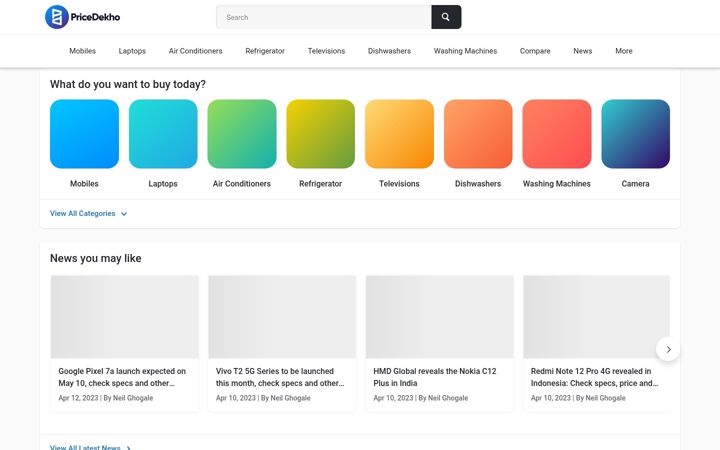Open Dishwashers in navigation bar
720x450 pixels.
(x=389, y=51)
